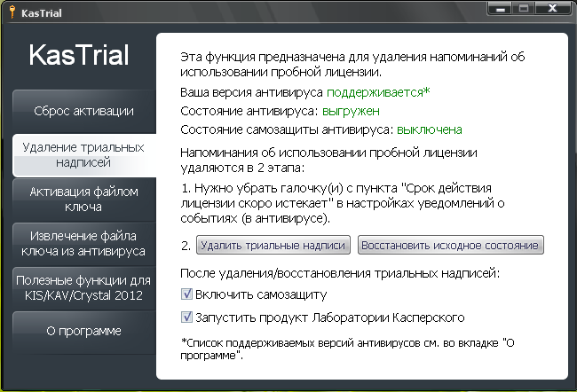Click the step 1 instruction paragraph
This screenshot has width=577, height=392.
click(343, 203)
